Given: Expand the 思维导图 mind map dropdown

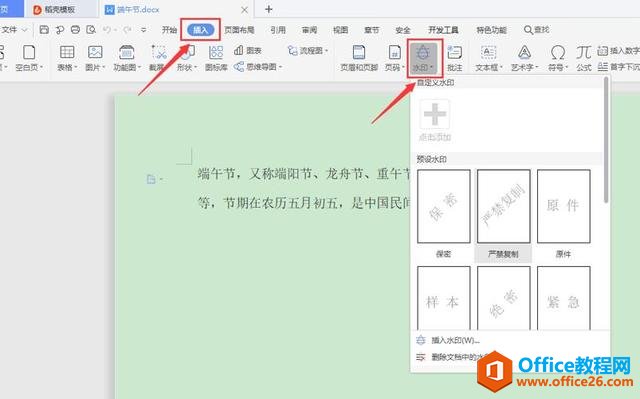Looking at the screenshot, I should (x=280, y=66).
